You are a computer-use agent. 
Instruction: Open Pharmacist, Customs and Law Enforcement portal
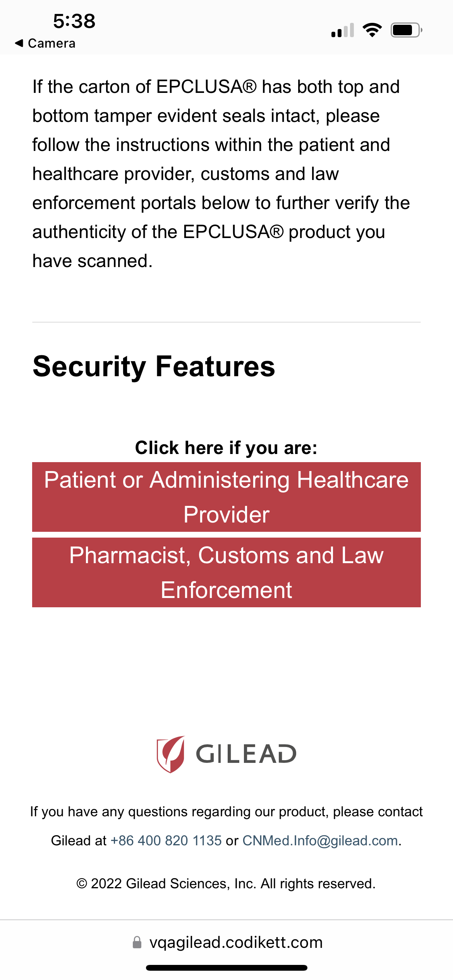pyautogui.click(x=226, y=572)
